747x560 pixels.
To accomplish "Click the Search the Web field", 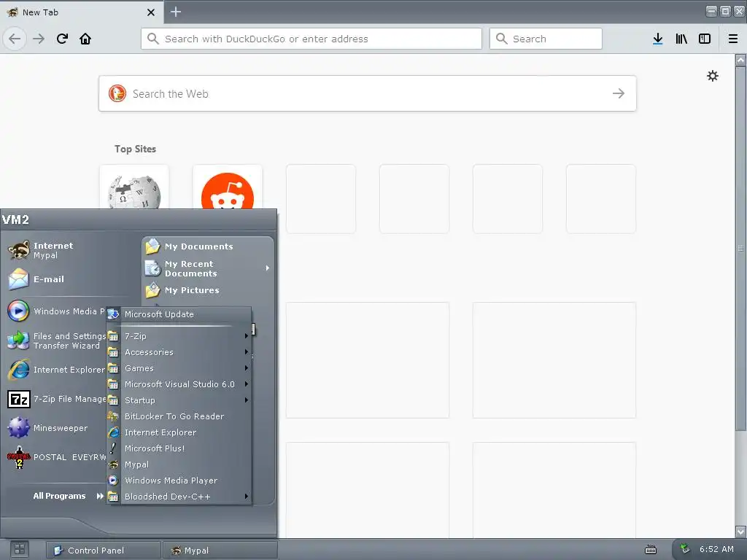I will pyautogui.click(x=368, y=93).
